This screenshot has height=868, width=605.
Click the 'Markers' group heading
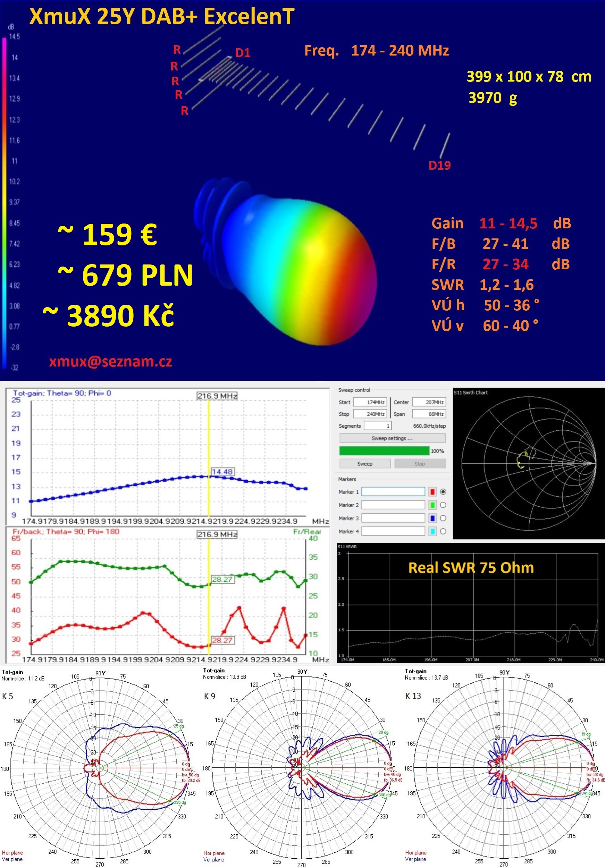click(347, 479)
